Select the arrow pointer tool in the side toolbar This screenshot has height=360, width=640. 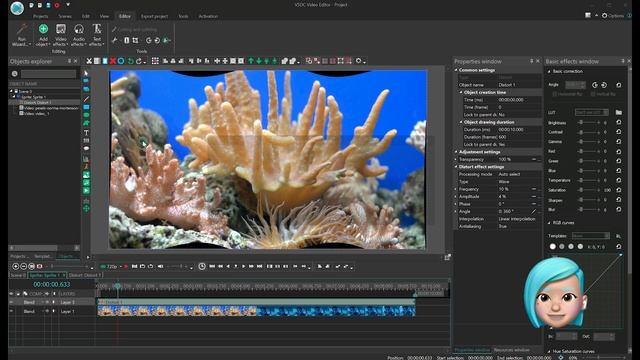point(86,73)
